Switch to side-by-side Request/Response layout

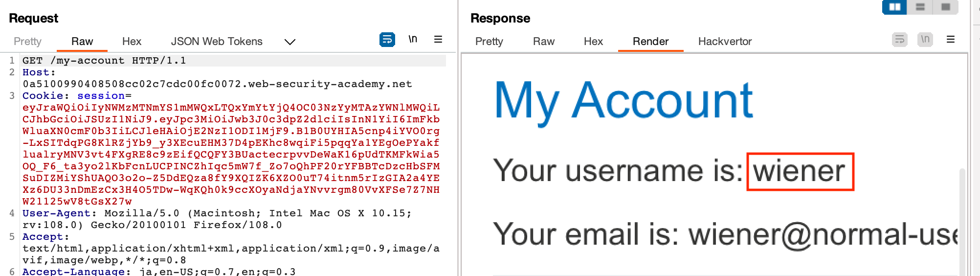point(894,7)
